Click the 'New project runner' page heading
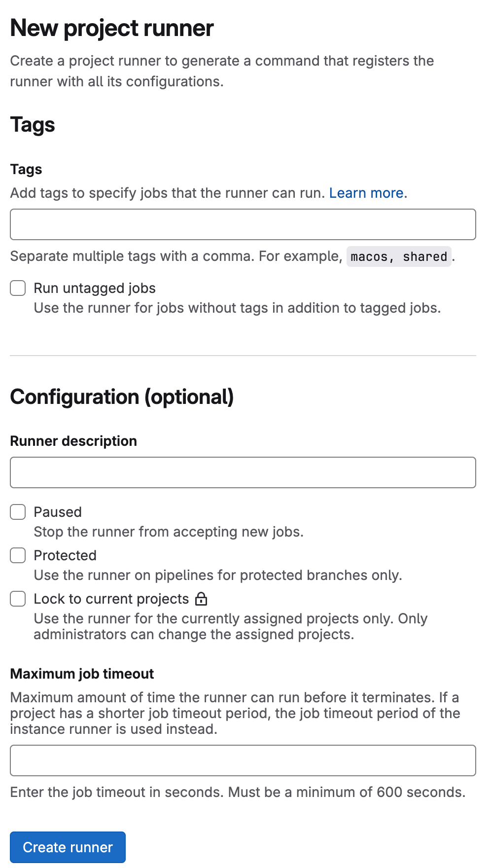Viewport: 490px width, 868px height. pyautogui.click(x=112, y=28)
